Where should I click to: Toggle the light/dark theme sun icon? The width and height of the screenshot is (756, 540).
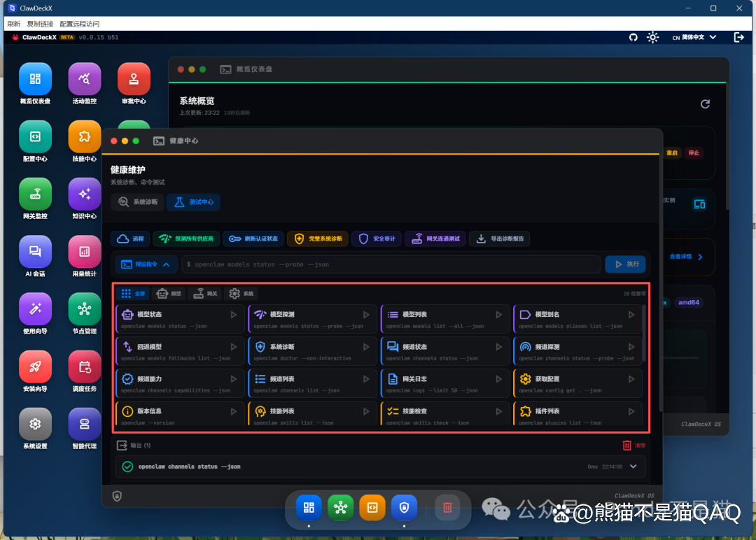653,37
